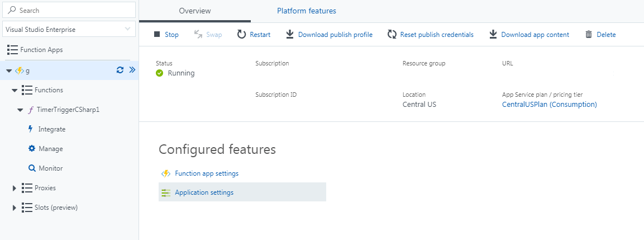Click the Delete trash can icon
Viewport: 644px width, 240px height.
[589, 35]
